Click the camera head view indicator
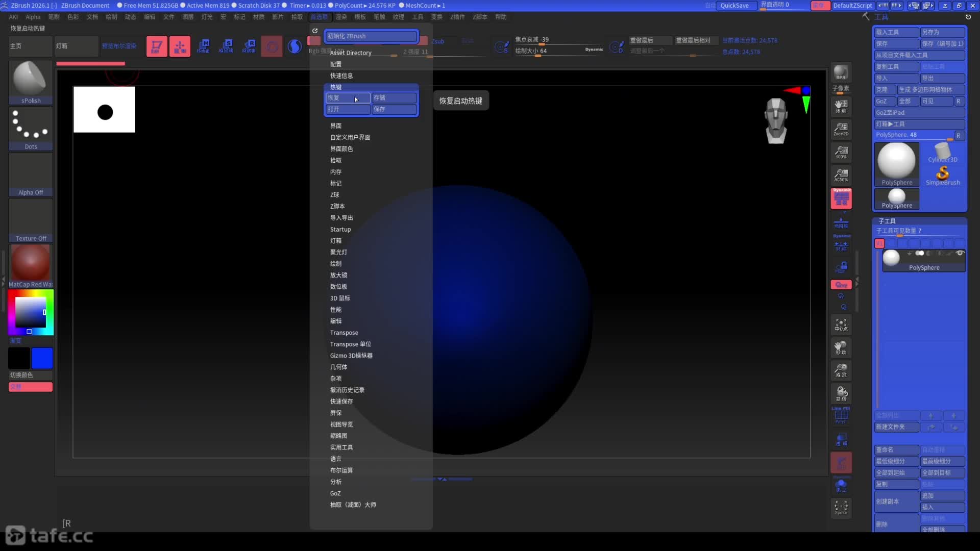The height and width of the screenshot is (551, 980). [776, 120]
